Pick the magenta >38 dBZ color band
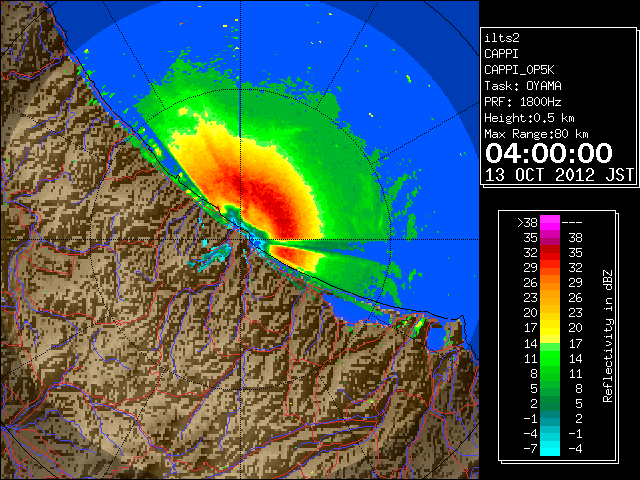Screen dimensions: 640x480 [x=550, y=223]
